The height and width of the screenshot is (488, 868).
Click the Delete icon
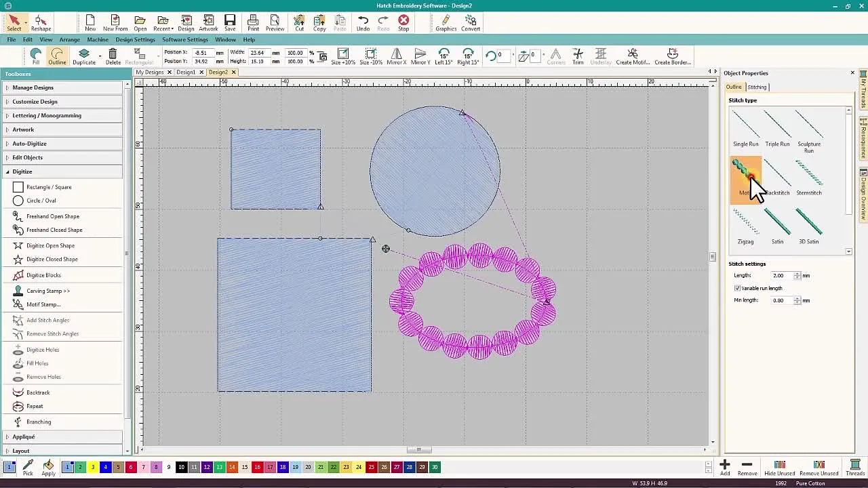(113, 56)
